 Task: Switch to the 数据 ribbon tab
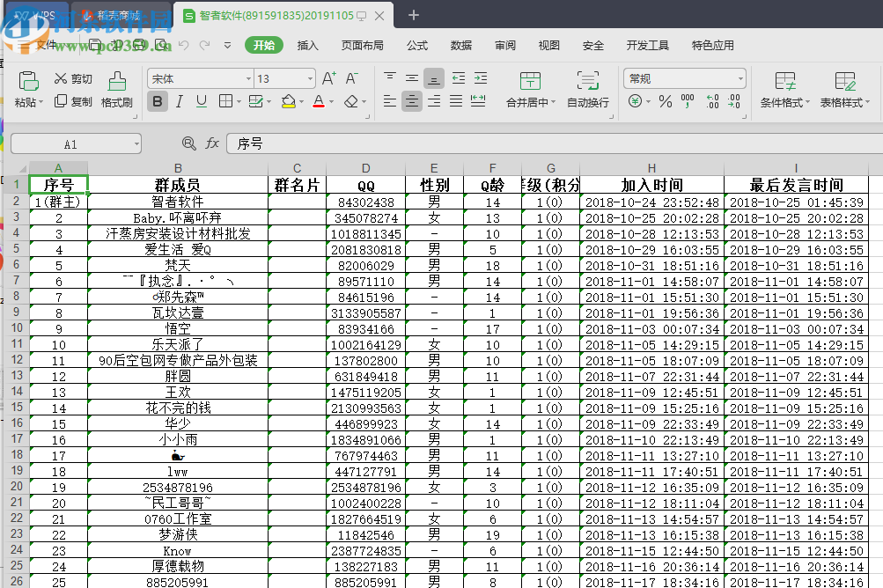tap(461, 45)
